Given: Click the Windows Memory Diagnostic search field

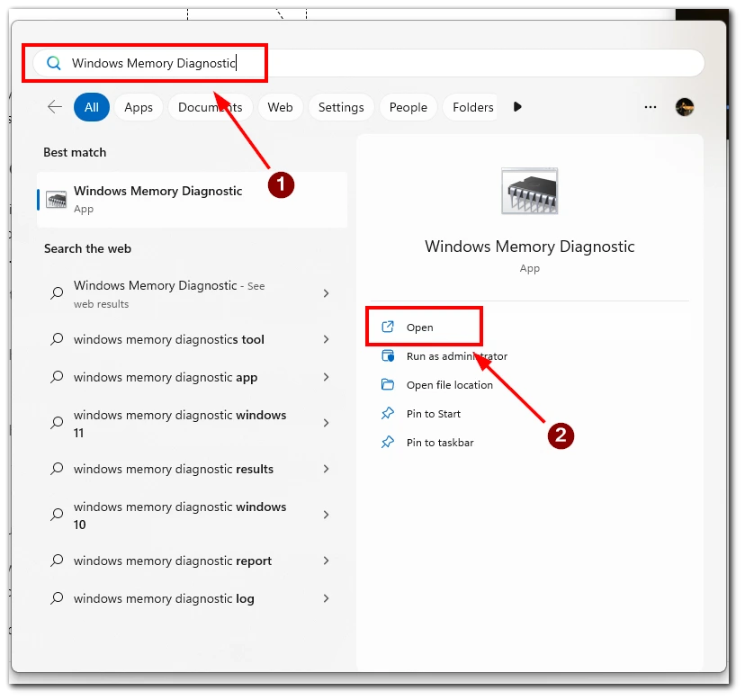Looking at the screenshot, I should point(368,63).
